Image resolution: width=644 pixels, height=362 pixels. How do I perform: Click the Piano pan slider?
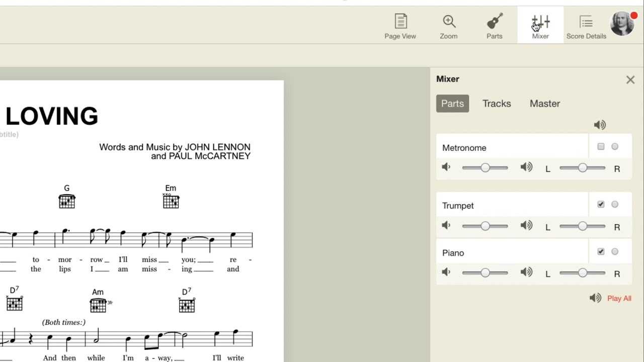582,273
